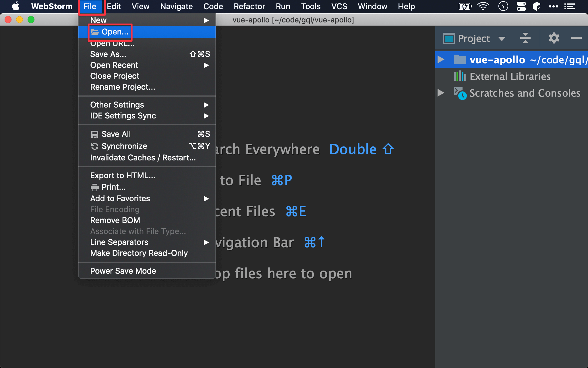This screenshot has height=368, width=588.
Task: Click the Save All floppy disk icon
Action: (x=94, y=134)
